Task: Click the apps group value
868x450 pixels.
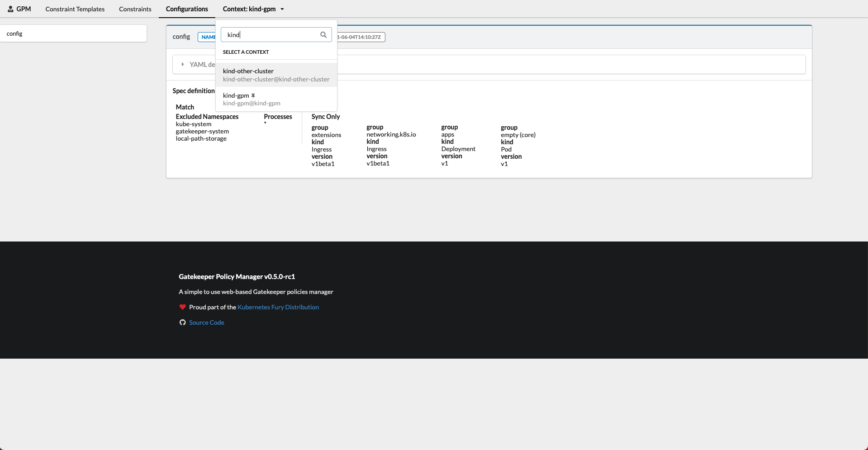Action: [x=448, y=134]
